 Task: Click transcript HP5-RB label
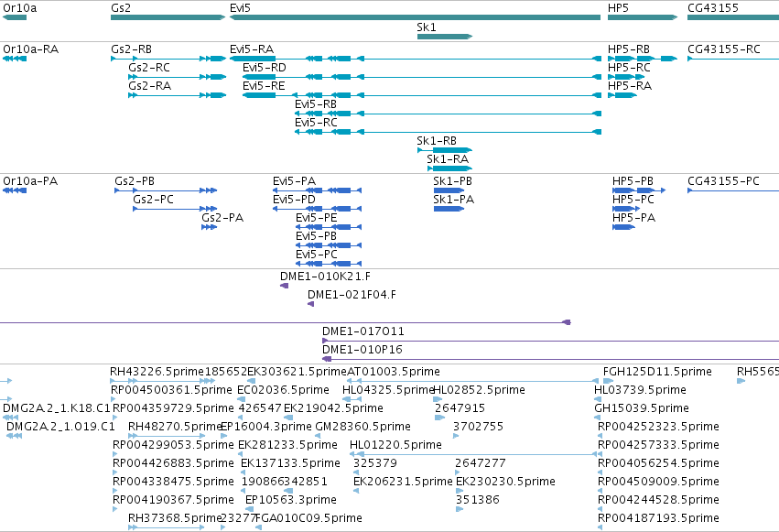pos(629,49)
